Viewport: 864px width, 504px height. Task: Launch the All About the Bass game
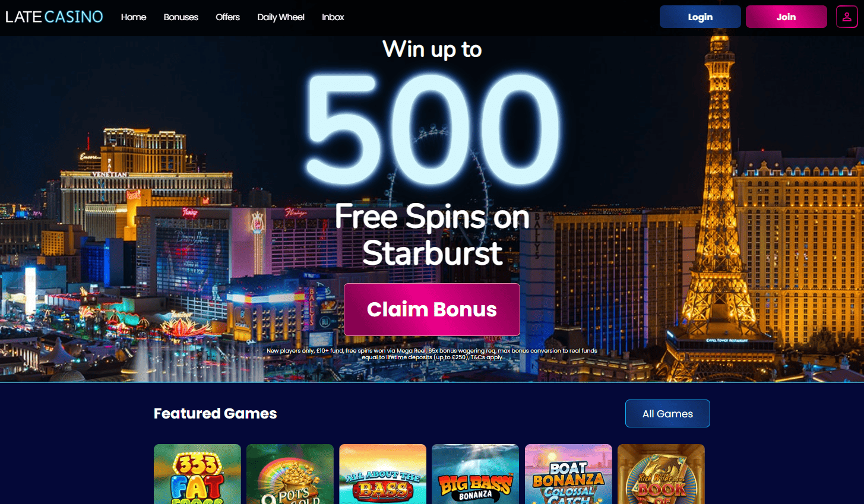coord(382,474)
